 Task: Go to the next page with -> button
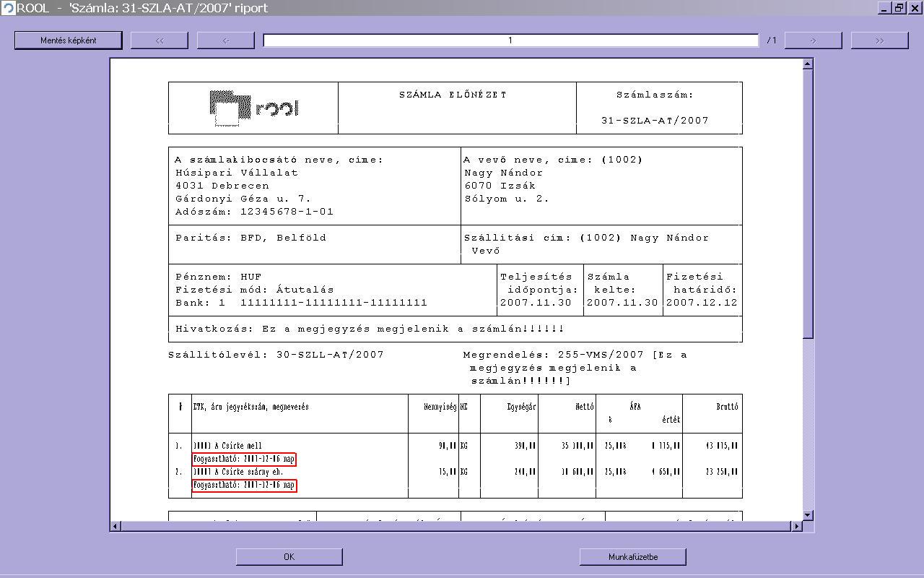[814, 40]
